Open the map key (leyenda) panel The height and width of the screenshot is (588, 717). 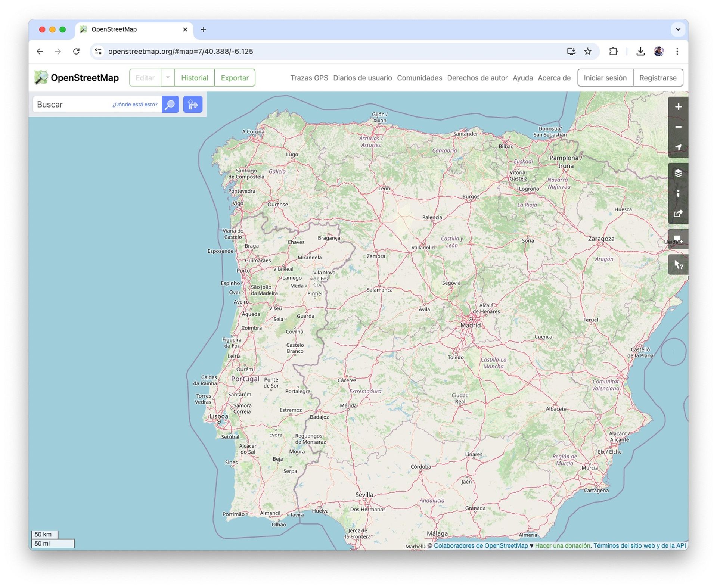click(x=679, y=193)
